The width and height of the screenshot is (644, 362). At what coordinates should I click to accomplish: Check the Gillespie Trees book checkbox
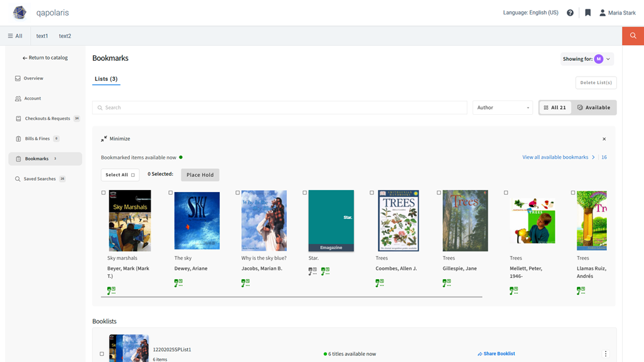(439, 193)
